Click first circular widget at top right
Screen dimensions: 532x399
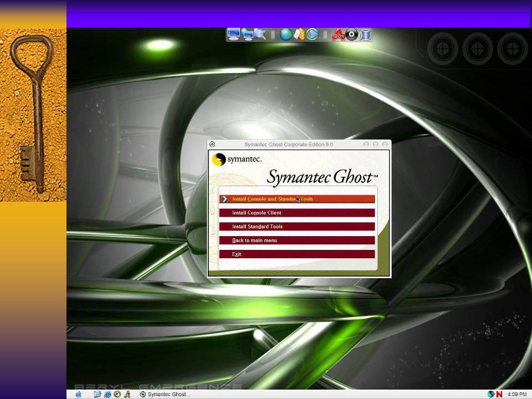coord(443,49)
